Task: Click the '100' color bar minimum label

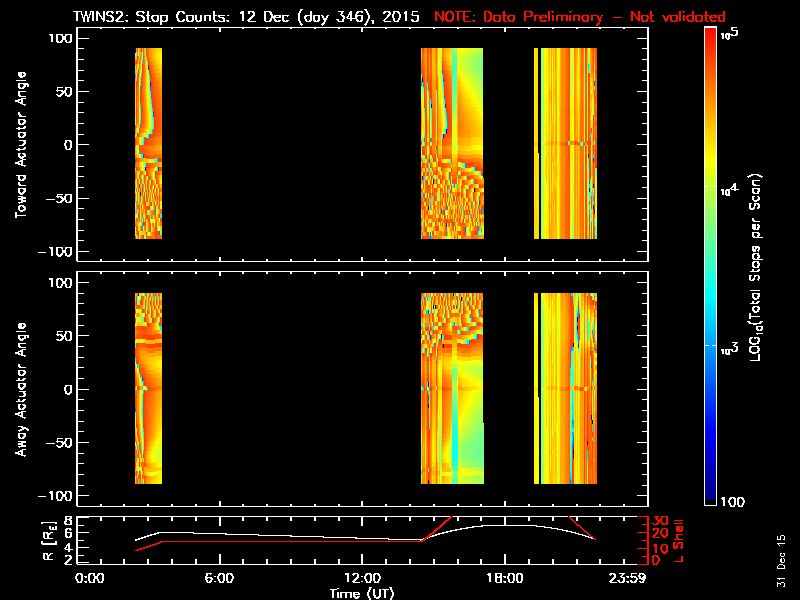Action: (x=732, y=502)
